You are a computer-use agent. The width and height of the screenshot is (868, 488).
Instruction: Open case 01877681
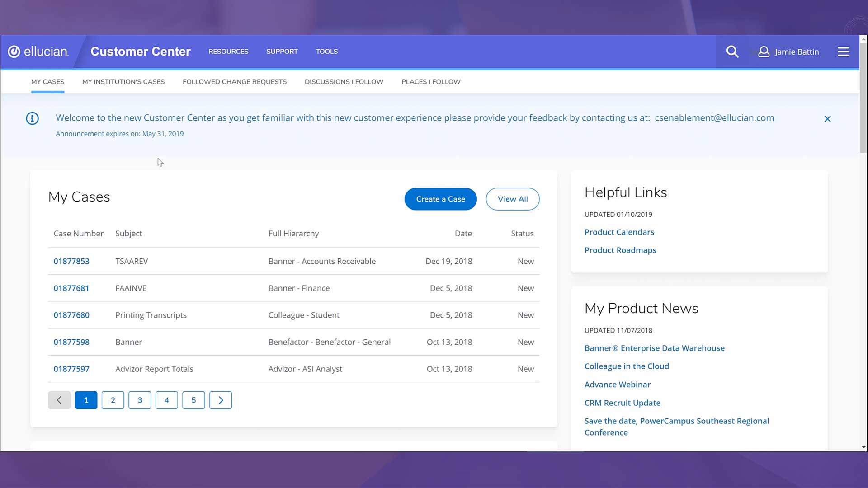tap(71, 288)
